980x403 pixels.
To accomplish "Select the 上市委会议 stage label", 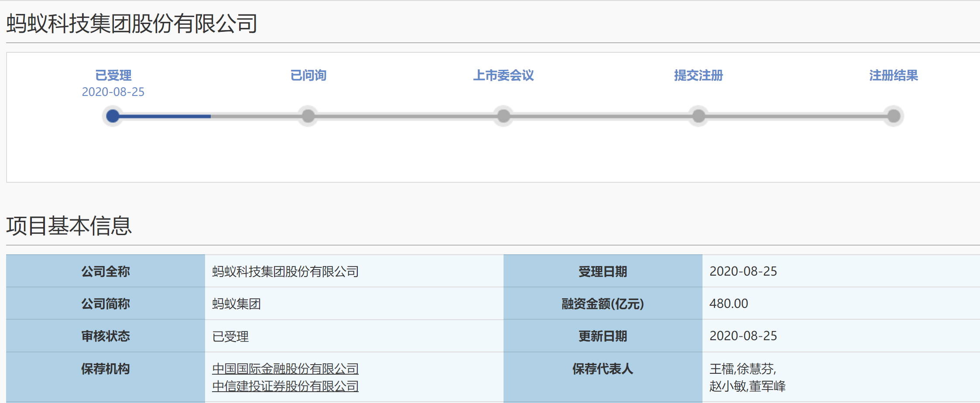I will pyautogui.click(x=504, y=75).
